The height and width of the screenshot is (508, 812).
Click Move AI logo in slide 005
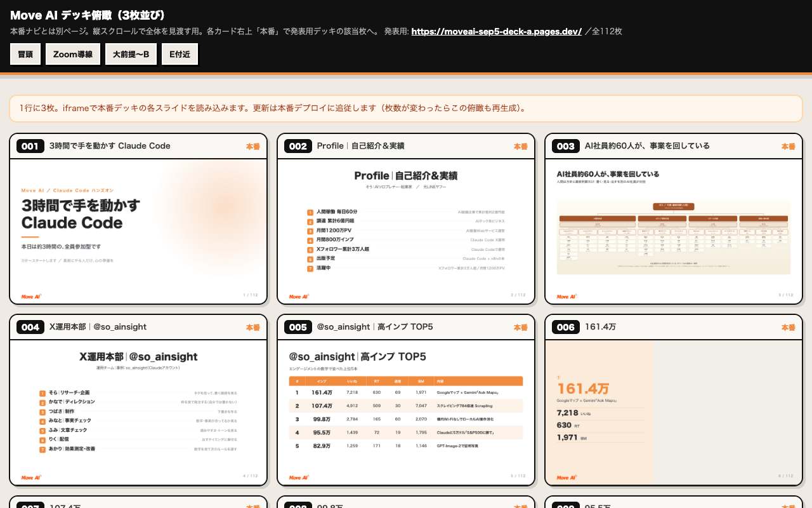299,478
